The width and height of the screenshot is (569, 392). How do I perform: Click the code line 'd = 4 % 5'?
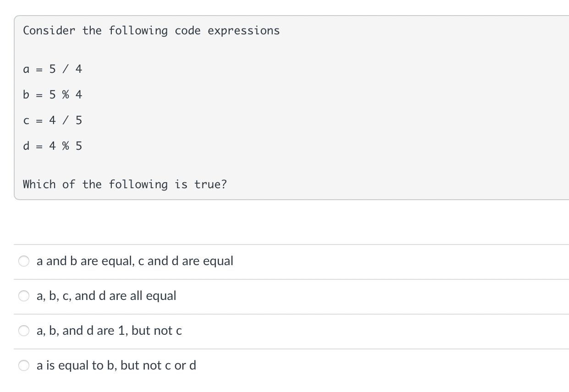[x=53, y=146]
